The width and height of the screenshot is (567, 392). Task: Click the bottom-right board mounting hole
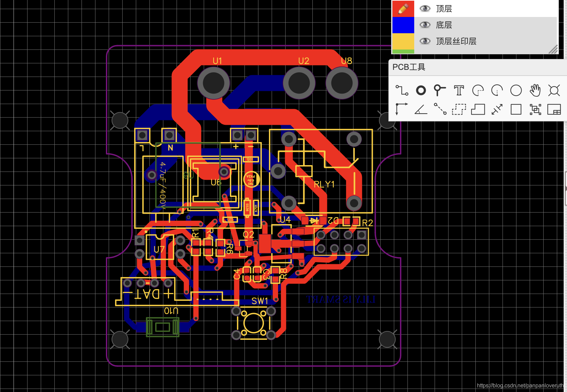point(387,339)
